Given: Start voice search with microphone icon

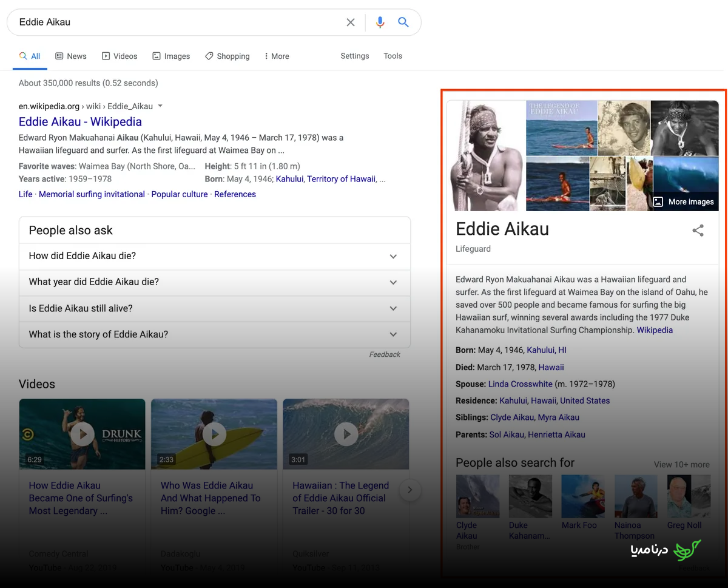Looking at the screenshot, I should pyautogui.click(x=380, y=22).
